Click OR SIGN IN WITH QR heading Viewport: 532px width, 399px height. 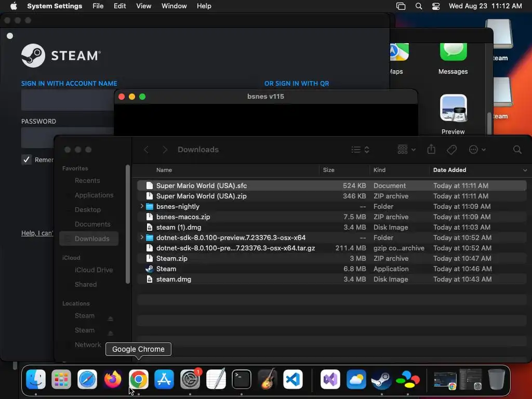pyautogui.click(x=297, y=84)
